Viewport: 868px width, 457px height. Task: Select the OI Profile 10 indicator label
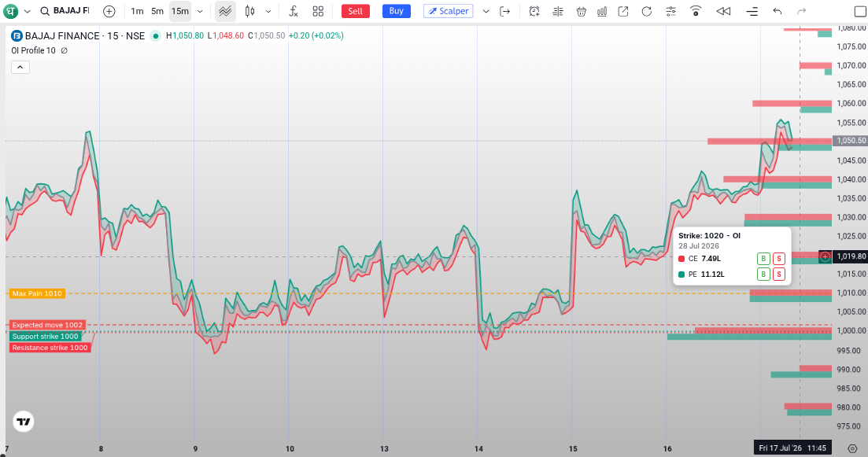point(33,50)
